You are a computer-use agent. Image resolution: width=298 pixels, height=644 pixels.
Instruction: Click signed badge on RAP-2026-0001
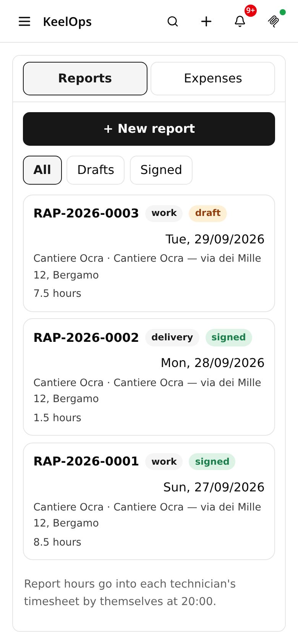point(212,462)
